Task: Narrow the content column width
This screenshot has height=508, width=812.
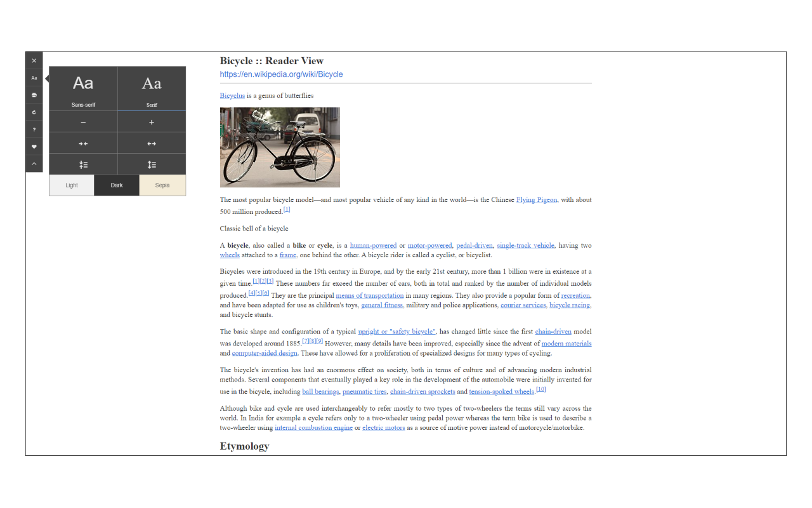Action: pyautogui.click(x=82, y=142)
